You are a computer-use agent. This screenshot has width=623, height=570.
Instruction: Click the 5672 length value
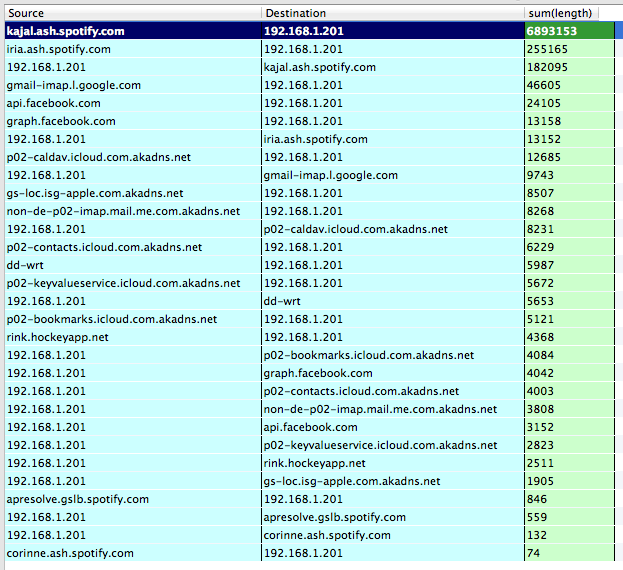[x=540, y=283]
